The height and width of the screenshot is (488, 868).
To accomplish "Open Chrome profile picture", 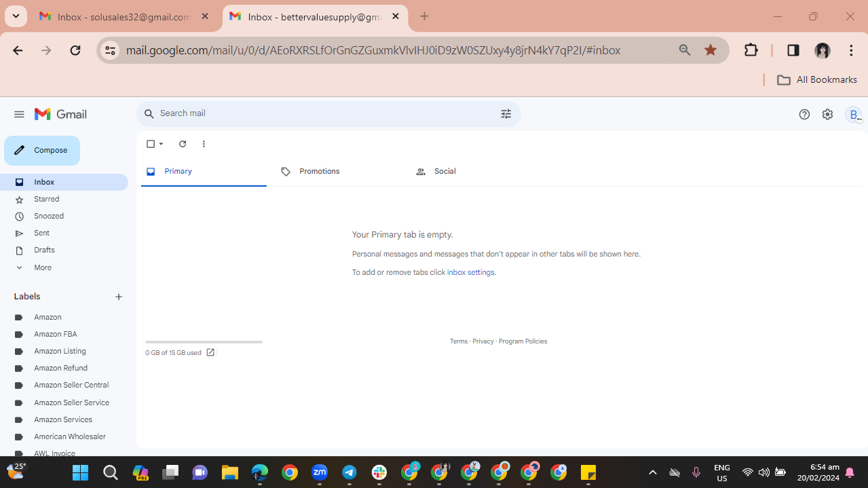I will click(x=823, y=50).
